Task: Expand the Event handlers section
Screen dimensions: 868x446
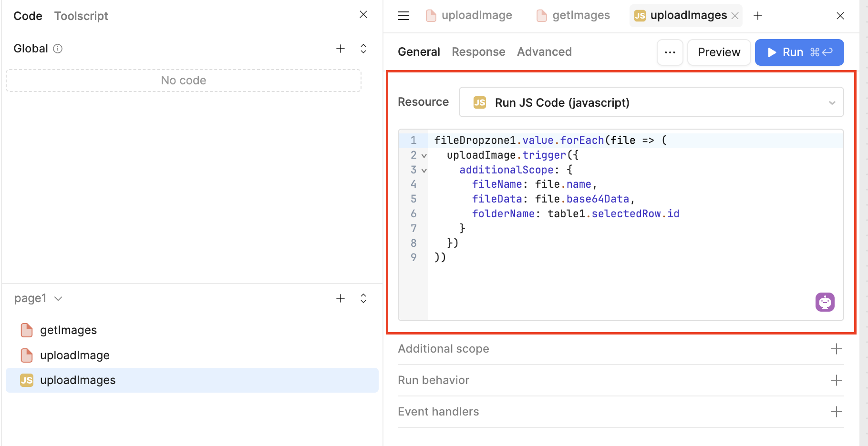Action: click(836, 412)
